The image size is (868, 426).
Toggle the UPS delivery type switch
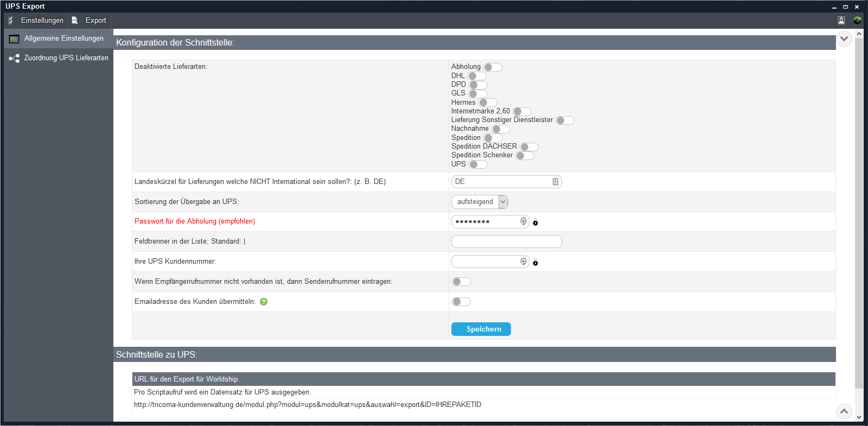click(x=478, y=164)
